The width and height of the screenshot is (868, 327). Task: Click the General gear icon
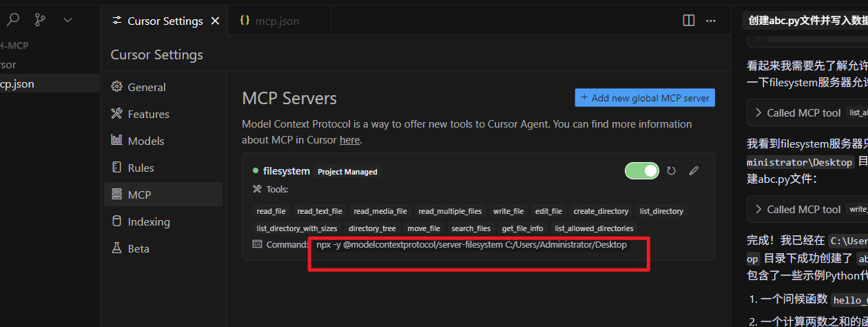pyautogui.click(x=116, y=87)
